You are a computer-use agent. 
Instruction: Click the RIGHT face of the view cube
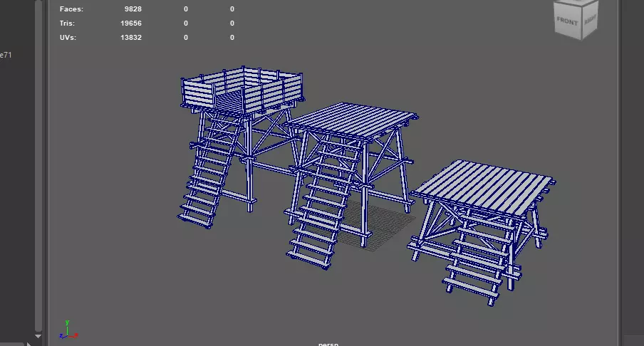click(x=590, y=19)
